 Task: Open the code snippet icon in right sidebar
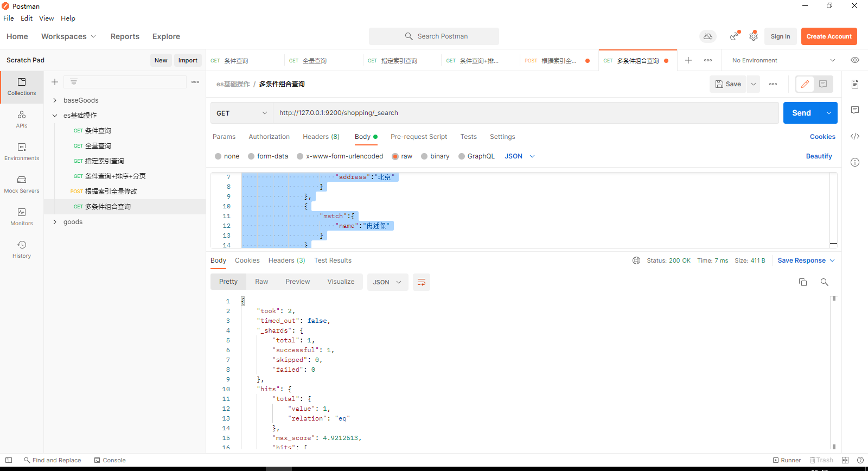point(855,136)
